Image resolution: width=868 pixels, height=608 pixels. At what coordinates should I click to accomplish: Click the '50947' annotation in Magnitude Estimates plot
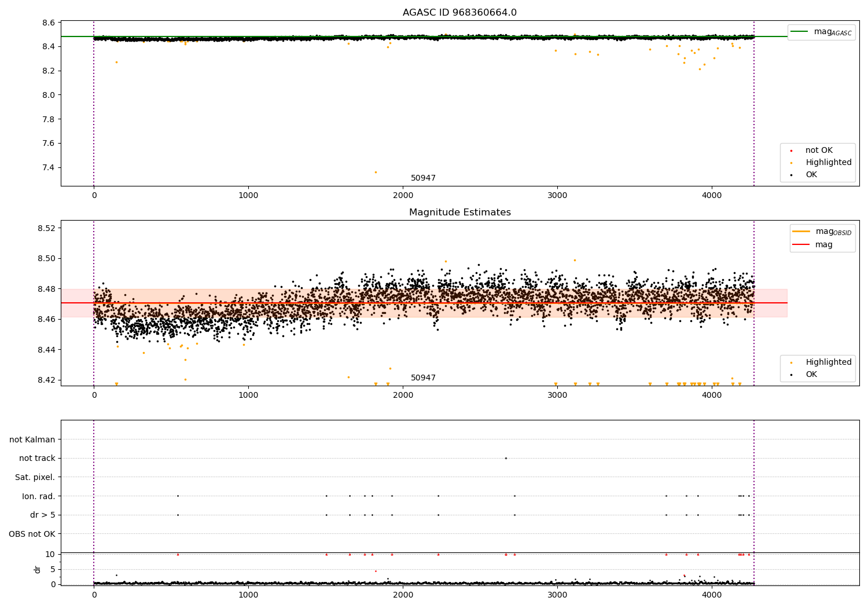(423, 378)
